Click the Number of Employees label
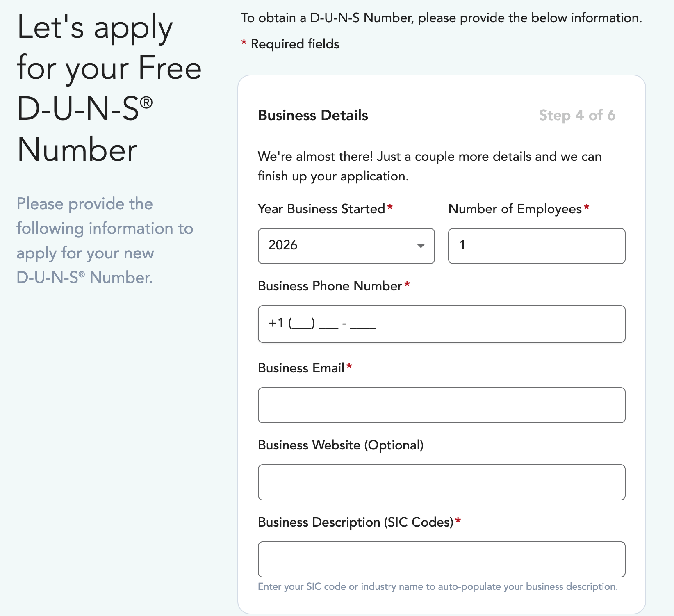 click(x=515, y=209)
